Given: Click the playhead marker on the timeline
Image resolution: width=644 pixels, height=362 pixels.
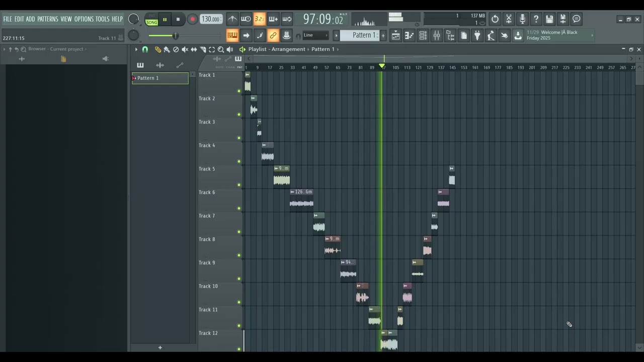Looking at the screenshot, I should [x=382, y=66].
